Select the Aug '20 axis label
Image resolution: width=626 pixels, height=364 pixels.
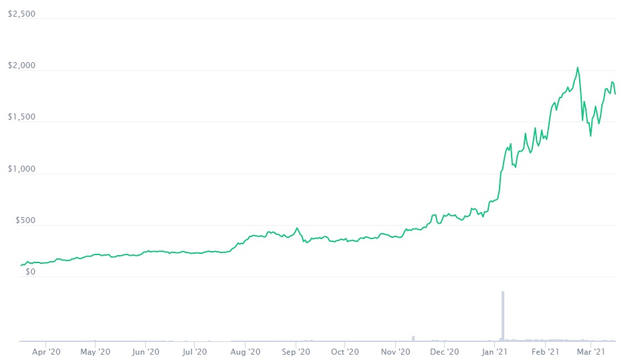[245, 351]
